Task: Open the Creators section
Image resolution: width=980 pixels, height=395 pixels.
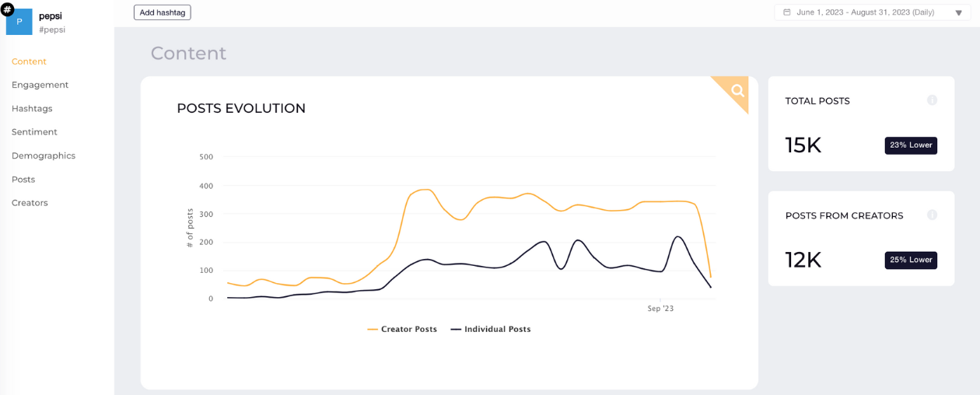Action: (x=30, y=203)
